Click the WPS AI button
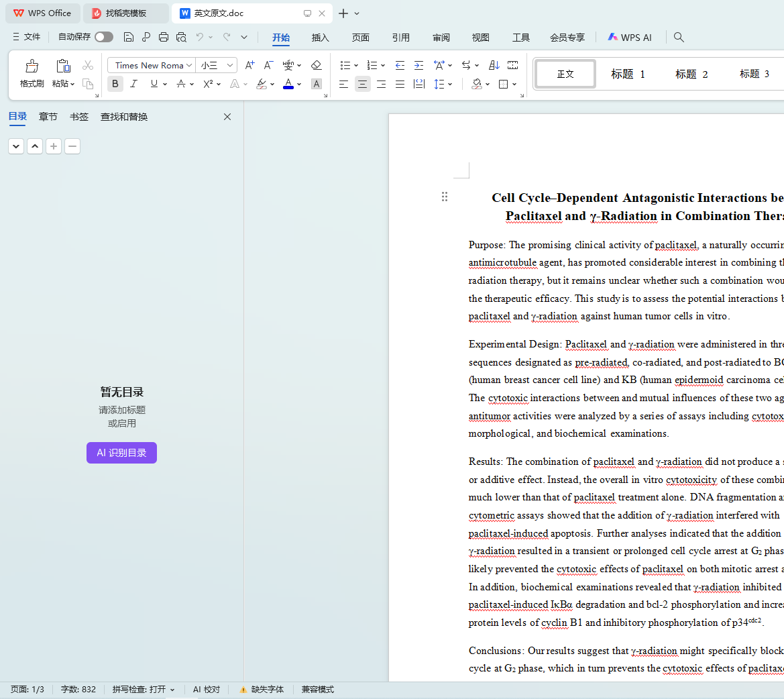The height and width of the screenshot is (699, 784). (630, 38)
